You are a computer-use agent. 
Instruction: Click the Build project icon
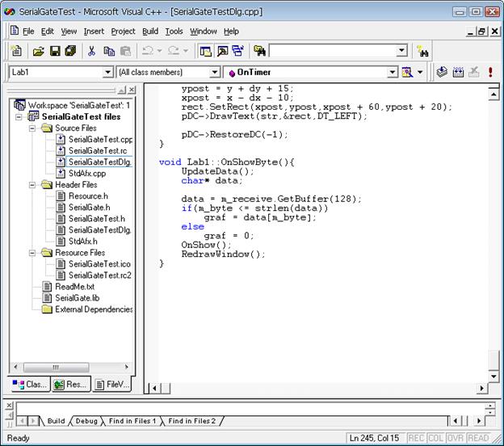458,72
